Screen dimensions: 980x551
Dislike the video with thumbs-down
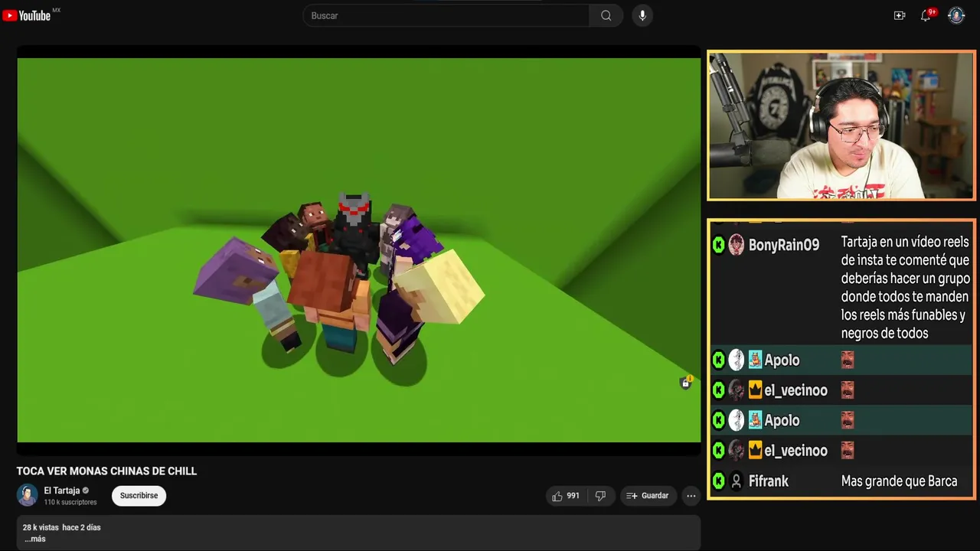pyautogui.click(x=600, y=496)
